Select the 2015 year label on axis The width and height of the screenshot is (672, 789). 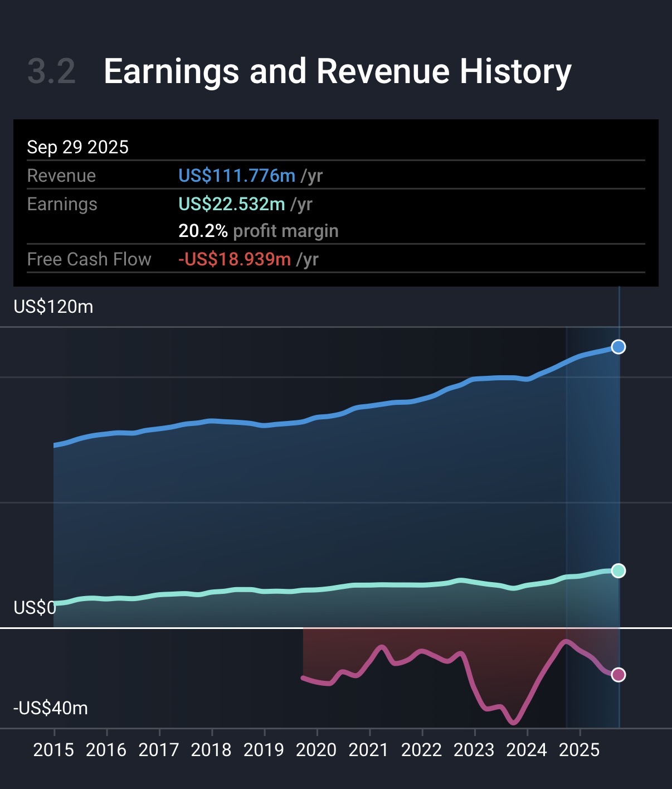[53, 750]
